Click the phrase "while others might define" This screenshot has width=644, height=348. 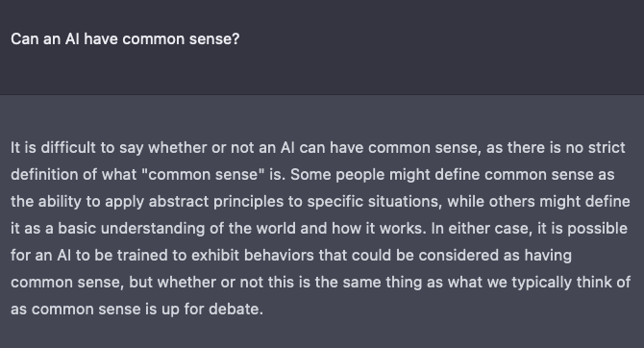(538, 202)
